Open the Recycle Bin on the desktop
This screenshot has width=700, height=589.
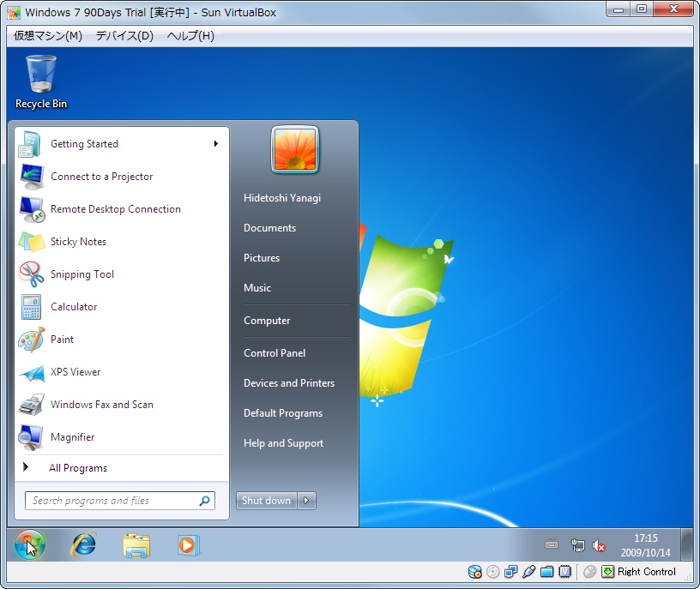[x=39, y=73]
